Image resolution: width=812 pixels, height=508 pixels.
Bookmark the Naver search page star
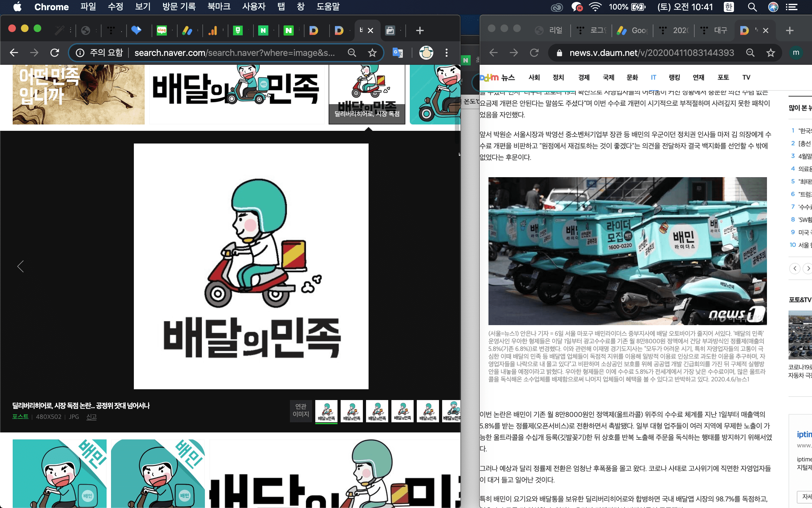click(x=372, y=53)
